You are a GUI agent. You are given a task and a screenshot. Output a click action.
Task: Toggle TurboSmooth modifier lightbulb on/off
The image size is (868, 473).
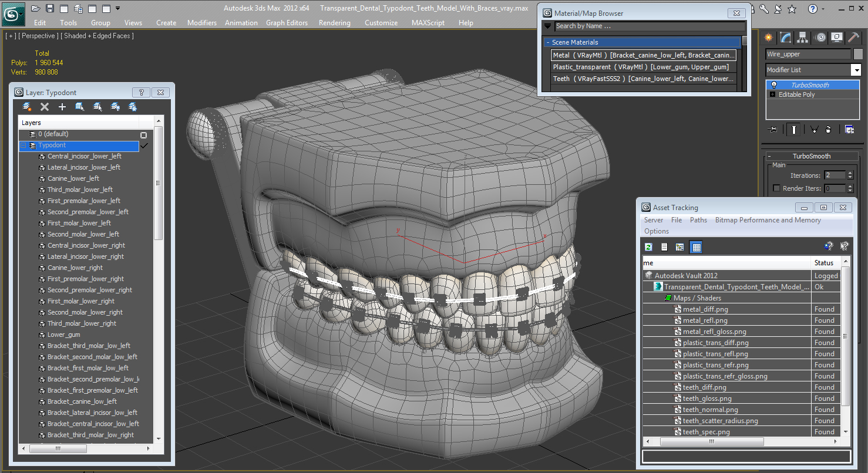click(x=774, y=85)
